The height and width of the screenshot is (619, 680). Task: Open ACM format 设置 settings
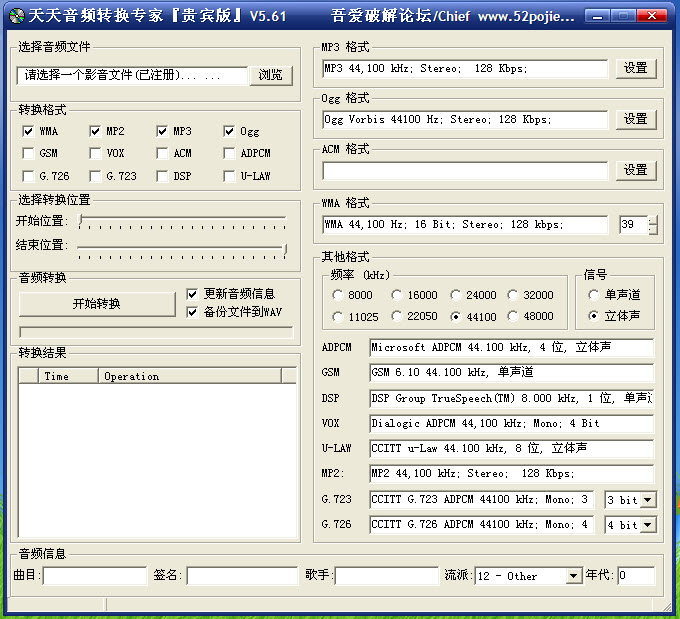pyautogui.click(x=636, y=170)
